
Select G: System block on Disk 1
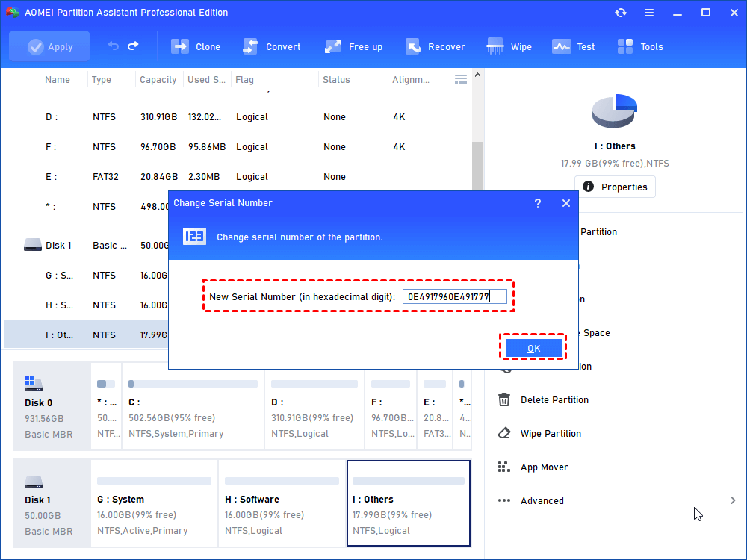coord(154,503)
